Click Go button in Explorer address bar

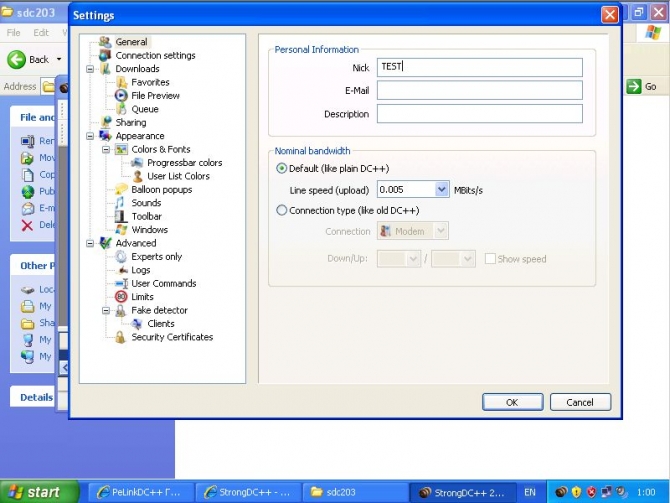pyautogui.click(x=642, y=86)
